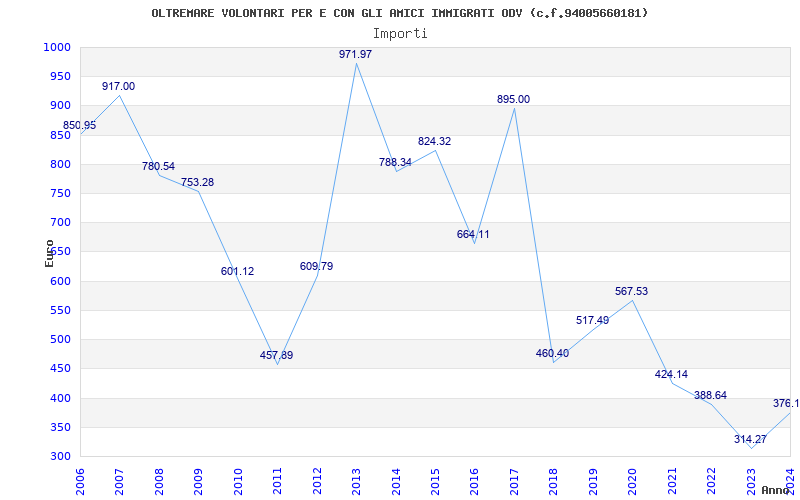800x500 pixels.
Task: Click the 2012 x-axis year tick
Action: coord(317,481)
